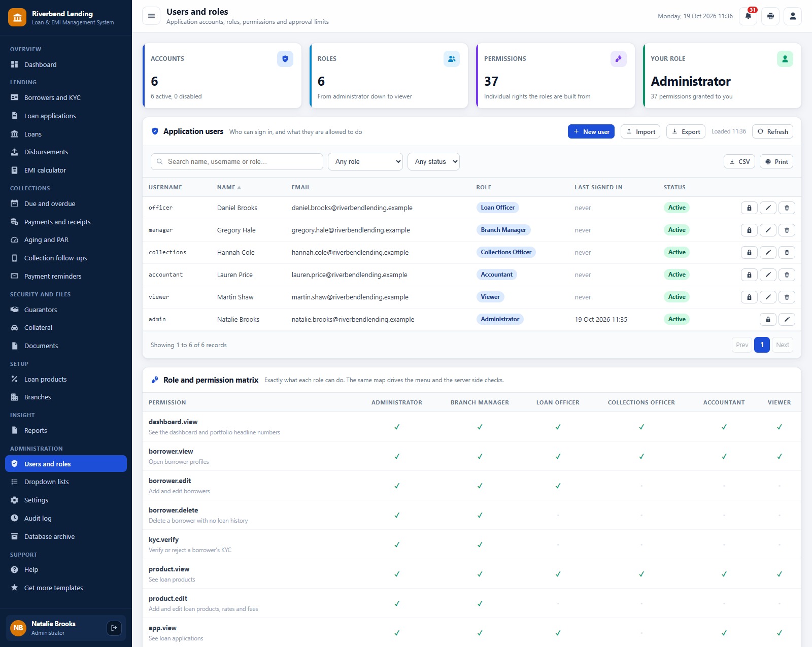812x647 pixels.
Task: Open Dashboard in the sidebar
Action: click(66, 64)
